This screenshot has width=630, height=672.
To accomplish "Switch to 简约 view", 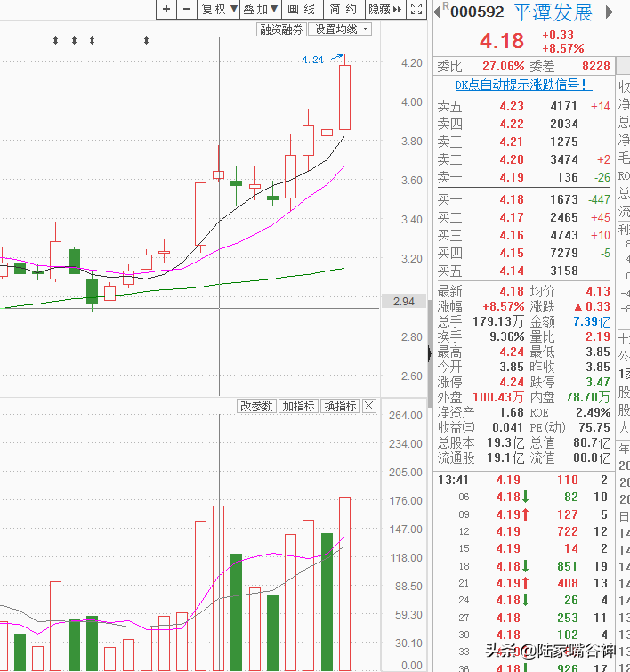I will pyautogui.click(x=343, y=9).
